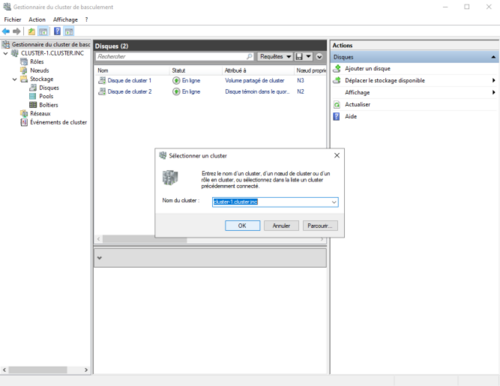Expand the Affichage submenu arrow in Actions
The width and height of the screenshot is (500, 386).
click(494, 92)
